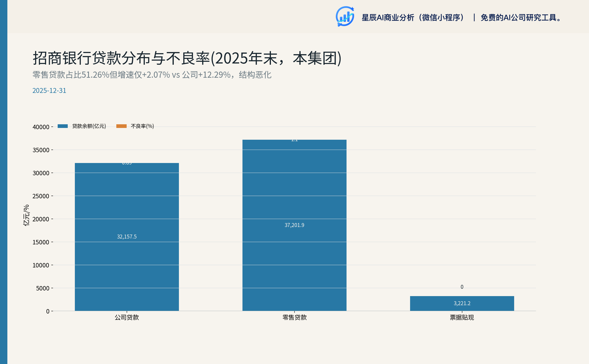Click the 40000 y-axis tick label

41,127
